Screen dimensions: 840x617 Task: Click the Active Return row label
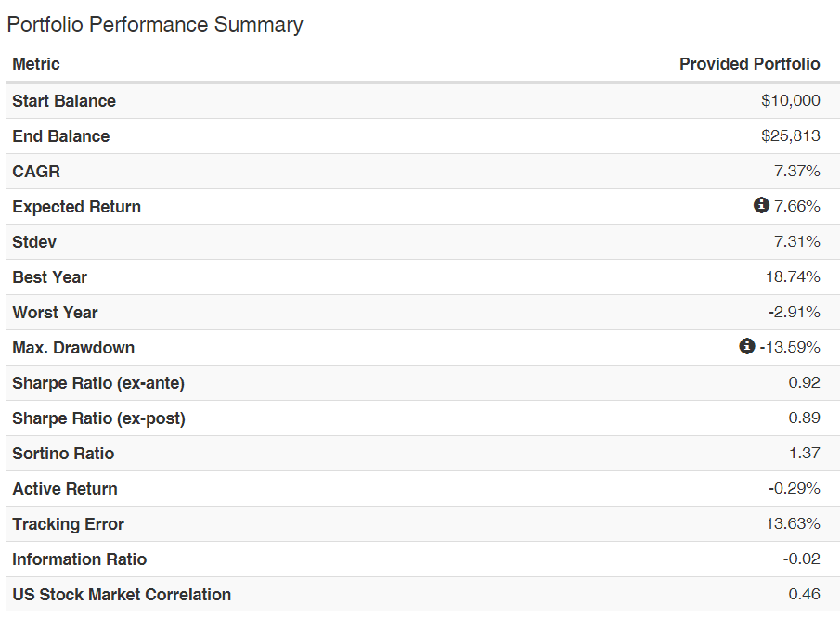[x=65, y=489]
